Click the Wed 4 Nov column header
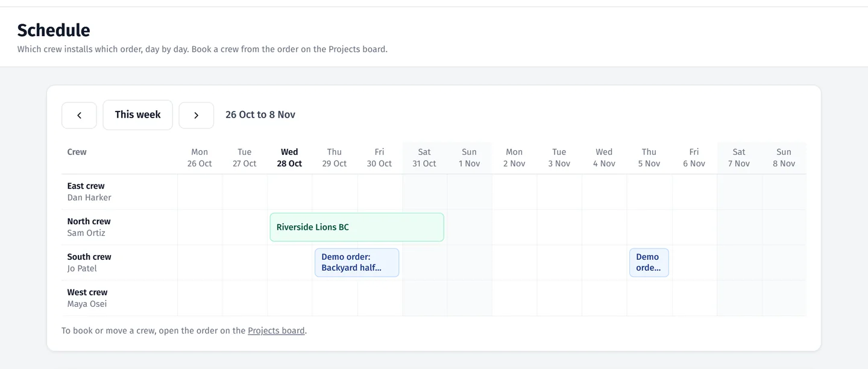Image resolution: width=868 pixels, height=369 pixels. [604, 158]
